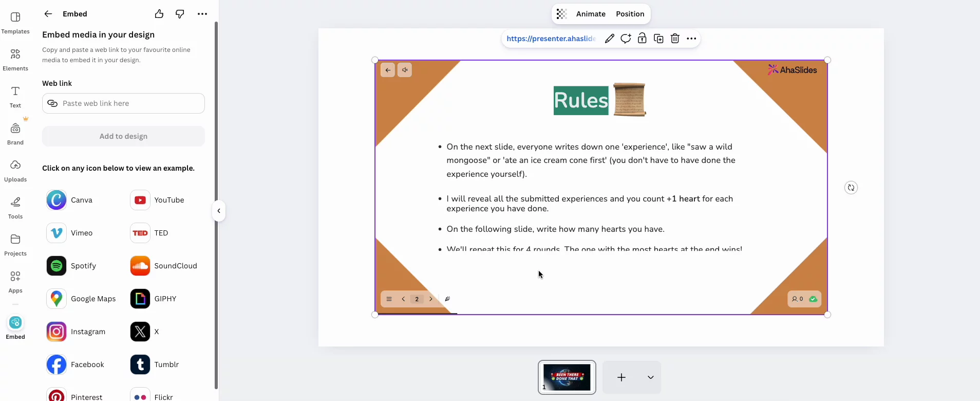Open the Spotify embed example
980x401 pixels.
(x=71, y=266)
